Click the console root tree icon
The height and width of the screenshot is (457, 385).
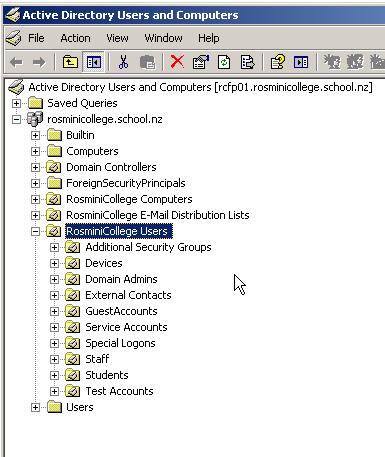(16, 87)
